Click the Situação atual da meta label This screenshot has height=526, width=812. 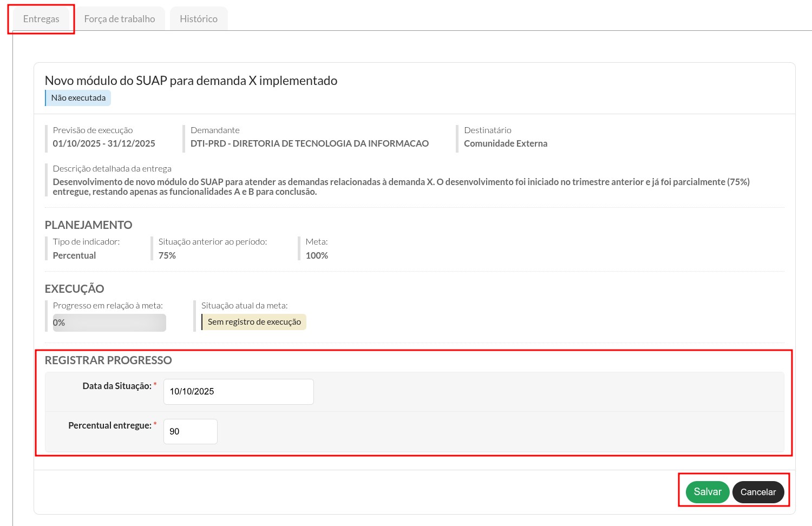pos(245,305)
